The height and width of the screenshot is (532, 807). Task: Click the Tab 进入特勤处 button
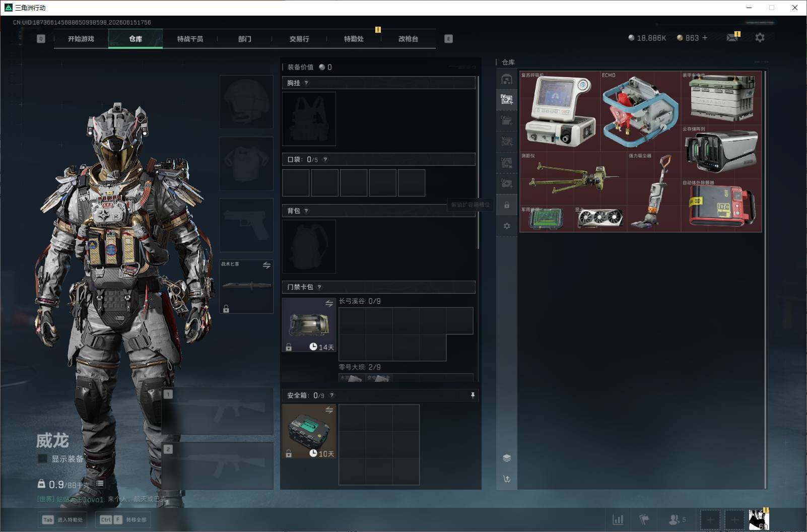click(63, 520)
